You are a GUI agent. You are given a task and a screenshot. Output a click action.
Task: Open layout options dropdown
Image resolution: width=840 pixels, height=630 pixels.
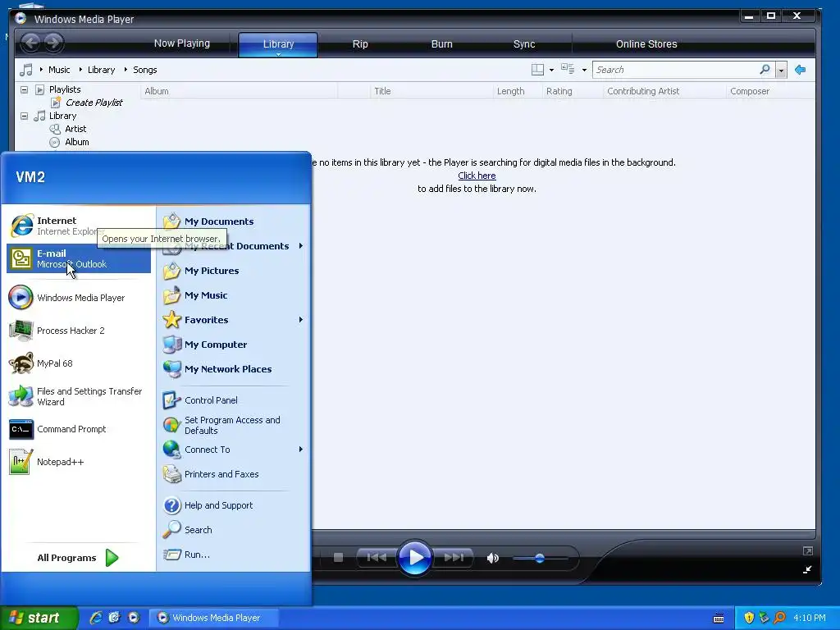(551, 71)
